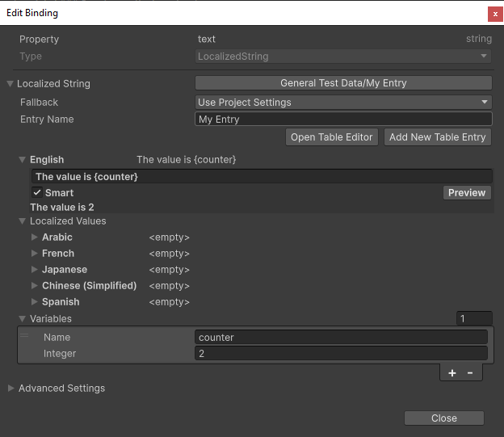The height and width of the screenshot is (437, 504).
Task: Open the Type LocalizedString dropdown
Action: point(343,57)
